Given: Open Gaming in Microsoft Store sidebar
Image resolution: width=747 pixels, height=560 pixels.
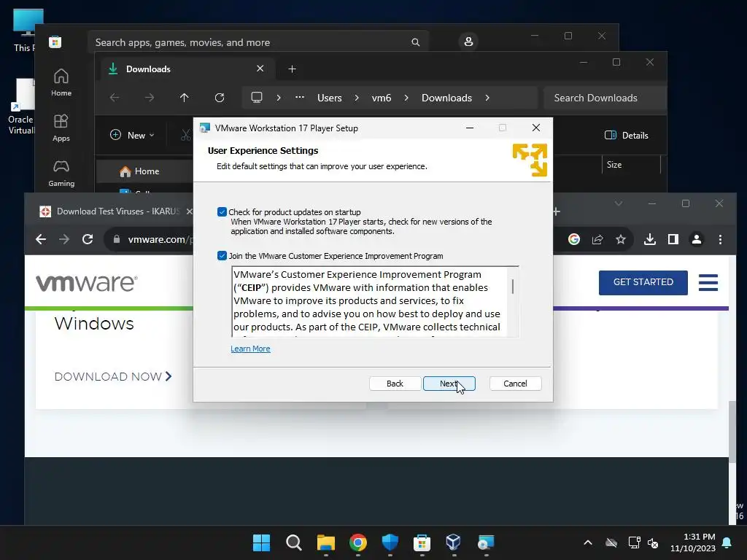Looking at the screenshot, I should pos(61,173).
